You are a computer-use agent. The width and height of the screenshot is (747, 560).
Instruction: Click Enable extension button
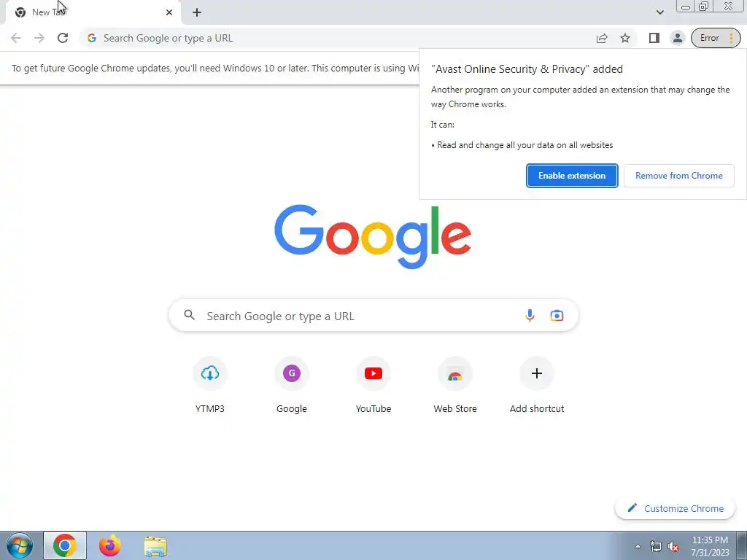[572, 176]
